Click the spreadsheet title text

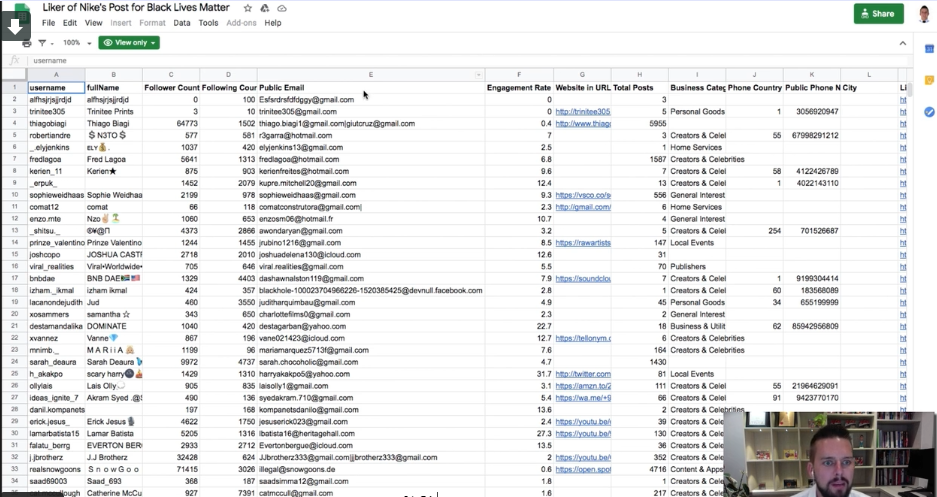[x=136, y=8]
